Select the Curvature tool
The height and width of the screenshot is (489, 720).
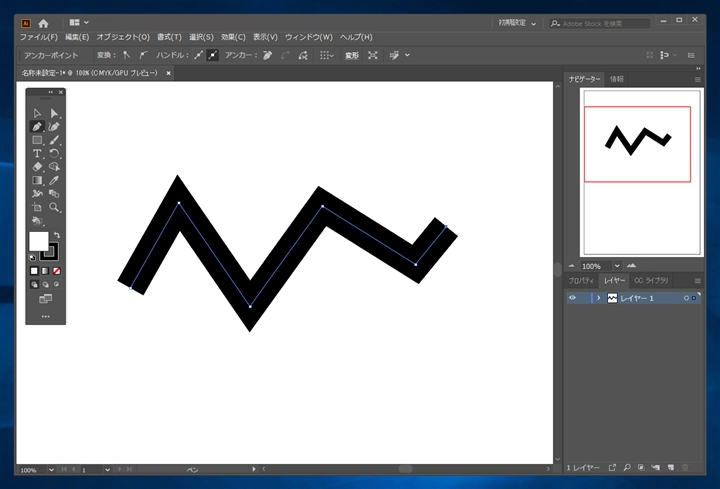coord(54,126)
